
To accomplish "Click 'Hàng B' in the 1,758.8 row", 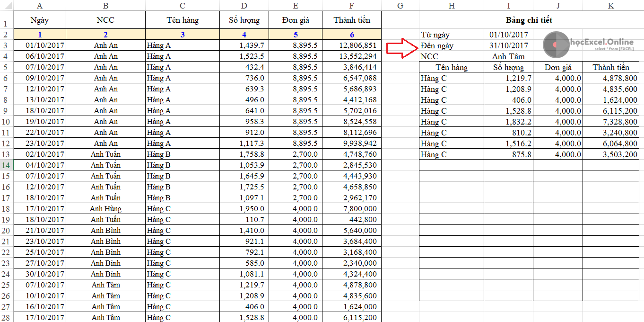I will pos(183,154).
